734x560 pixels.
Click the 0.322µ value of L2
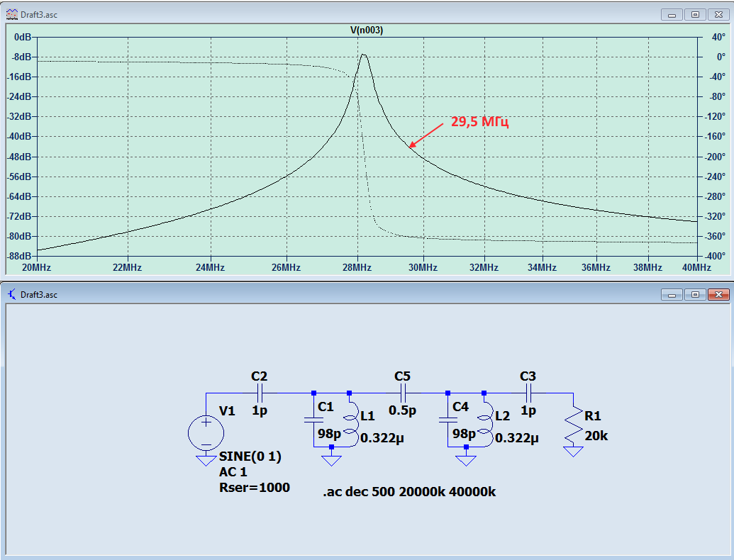coord(517,438)
